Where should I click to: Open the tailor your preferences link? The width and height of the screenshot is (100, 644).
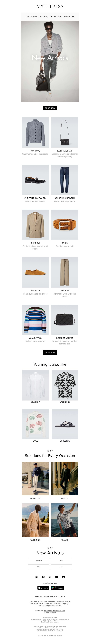point(48,601)
